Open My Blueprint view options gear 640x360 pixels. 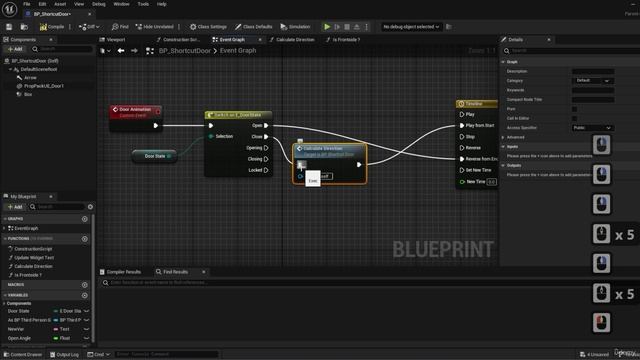pos(90,207)
